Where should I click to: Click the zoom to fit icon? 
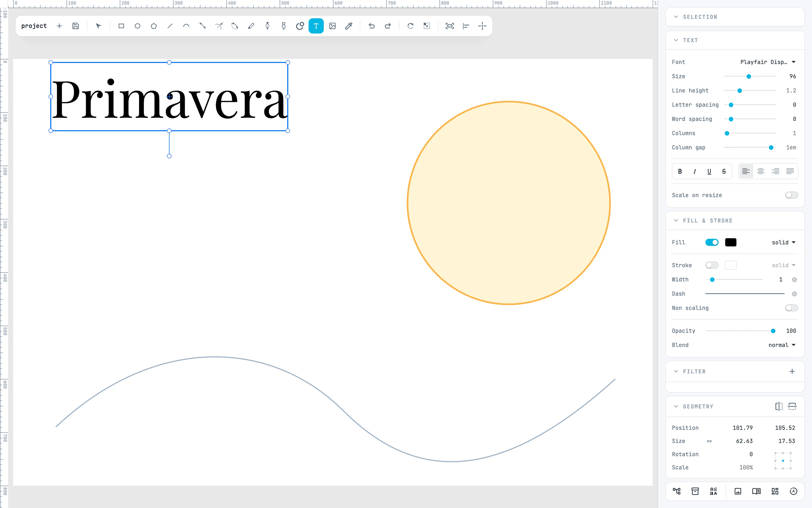(x=450, y=26)
